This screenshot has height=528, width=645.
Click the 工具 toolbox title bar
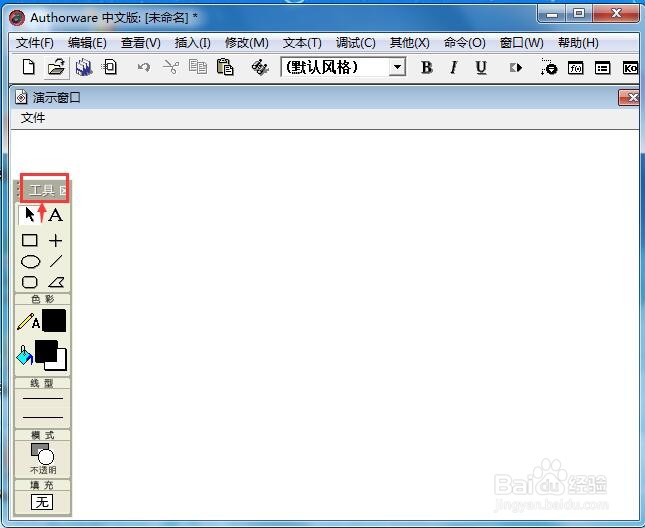pyautogui.click(x=43, y=190)
